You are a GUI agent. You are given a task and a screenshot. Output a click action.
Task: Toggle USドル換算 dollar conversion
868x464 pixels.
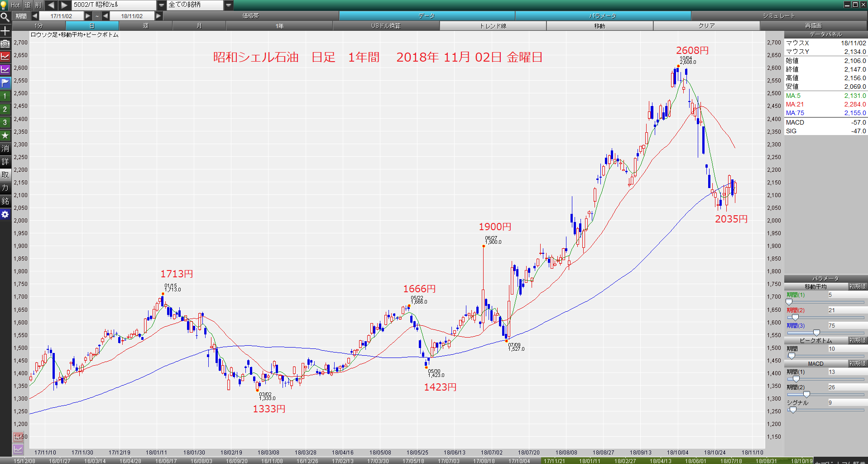[x=386, y=26]
